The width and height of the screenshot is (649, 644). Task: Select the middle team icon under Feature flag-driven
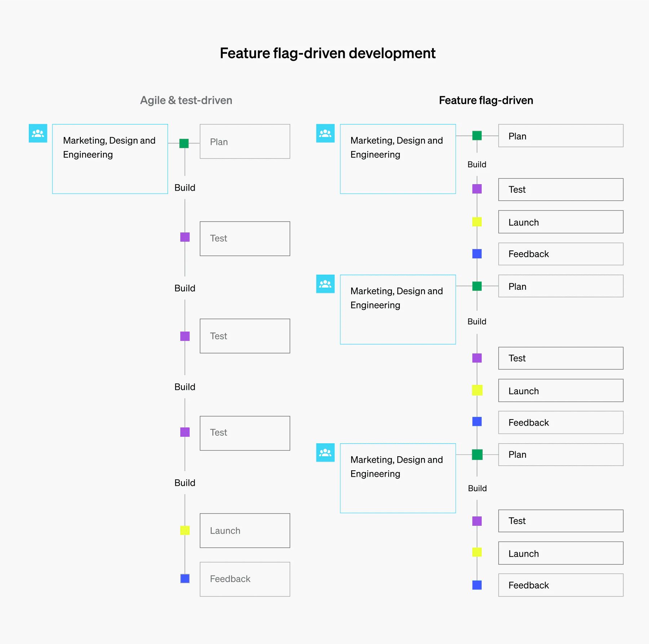325,284
